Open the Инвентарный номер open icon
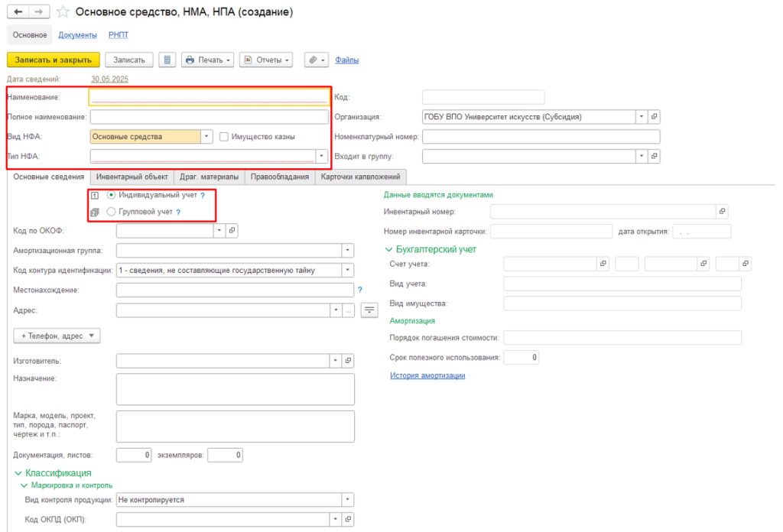Viewport: 783px width, 532px height. pyautogui.click(x=722, y=212)
